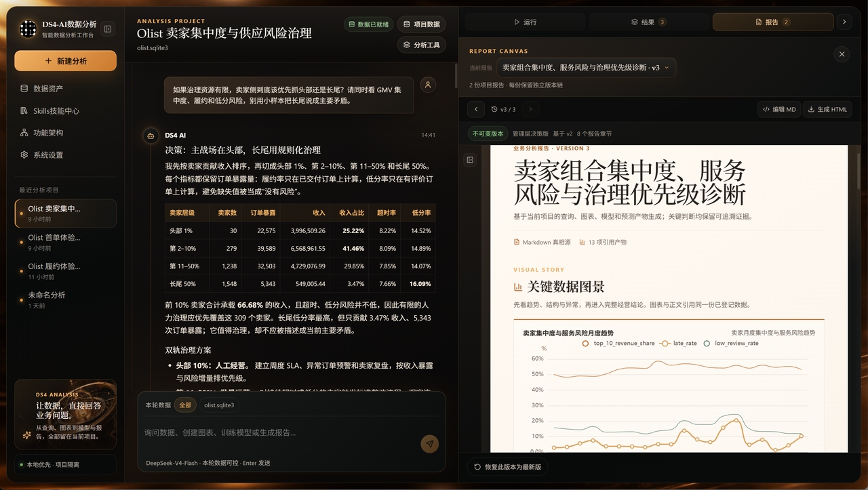Select the 全部 data scope chip
Viewport: 868px width, 490px height.
185,405
